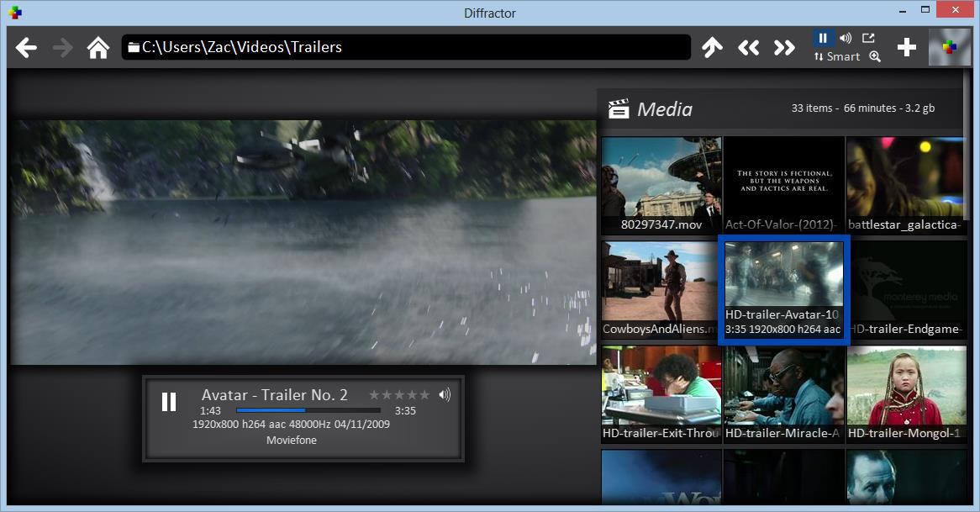
Task: Go back with the left arrow
Action: [26, 47]
